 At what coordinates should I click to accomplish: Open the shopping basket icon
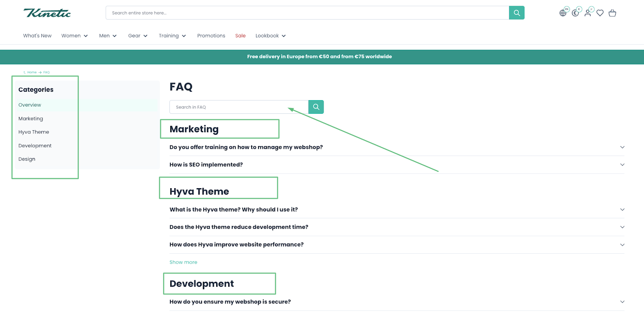(x=612, y=13)
